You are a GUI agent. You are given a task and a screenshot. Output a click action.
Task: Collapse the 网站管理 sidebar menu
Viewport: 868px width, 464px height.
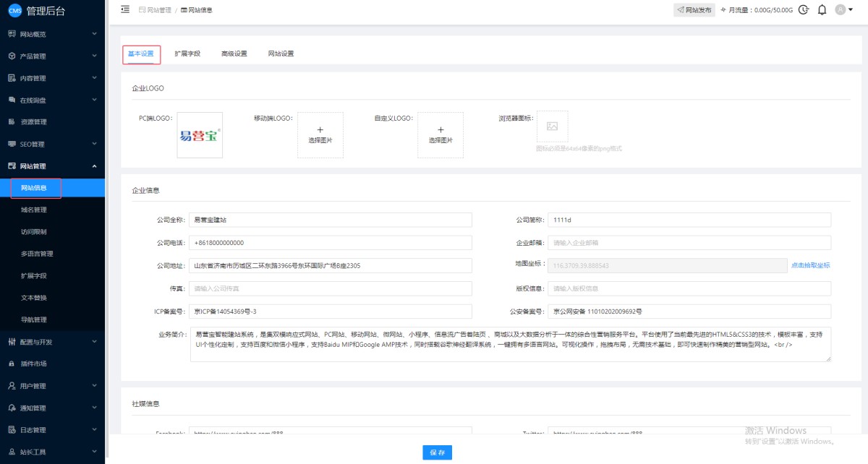[52, 166]
